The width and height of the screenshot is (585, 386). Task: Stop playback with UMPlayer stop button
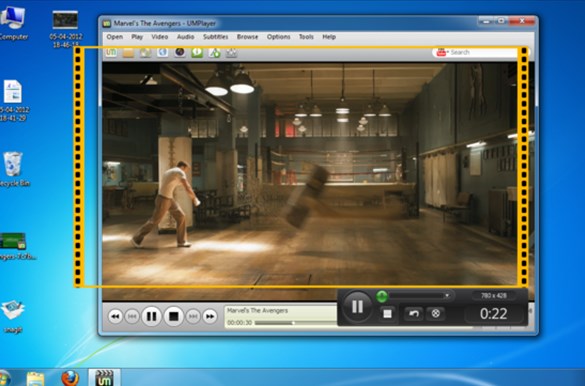[x=174, y=317]
